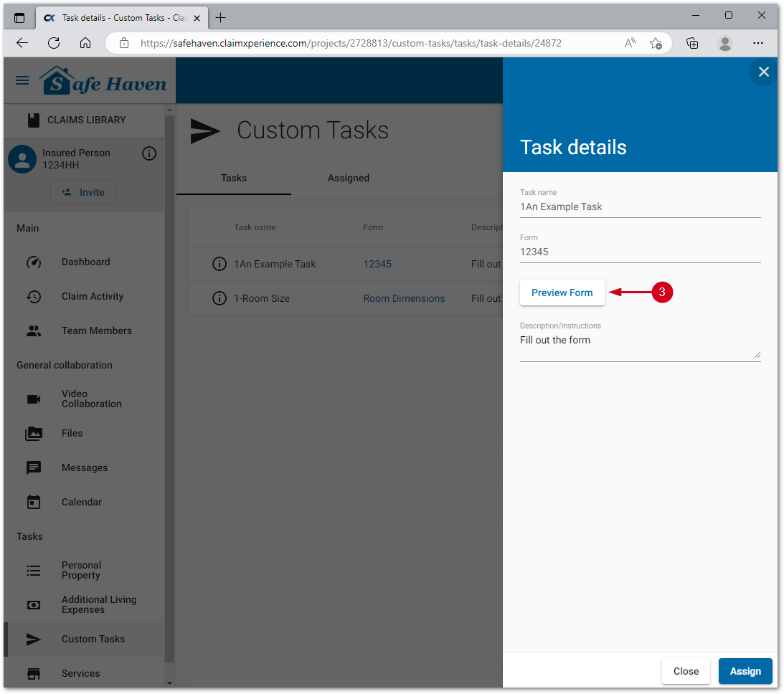
Task: Click the hamburger menu icon beside Safe Haven logo
Action: coord(22,80)
